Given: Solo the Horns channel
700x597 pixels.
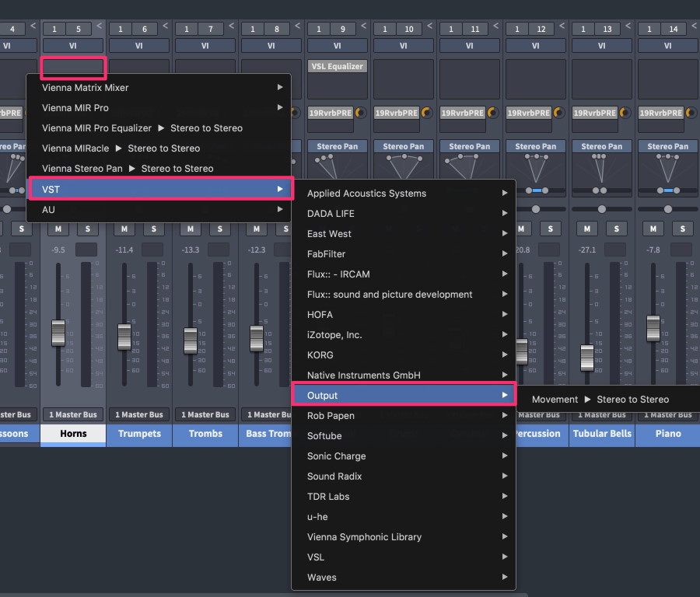Looking at the screenshot, I should pos(87,229).
